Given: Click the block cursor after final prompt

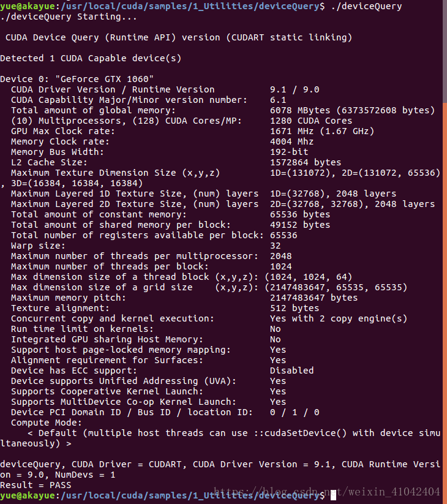Looking at the screenshot, I should (x=333, y=495).
